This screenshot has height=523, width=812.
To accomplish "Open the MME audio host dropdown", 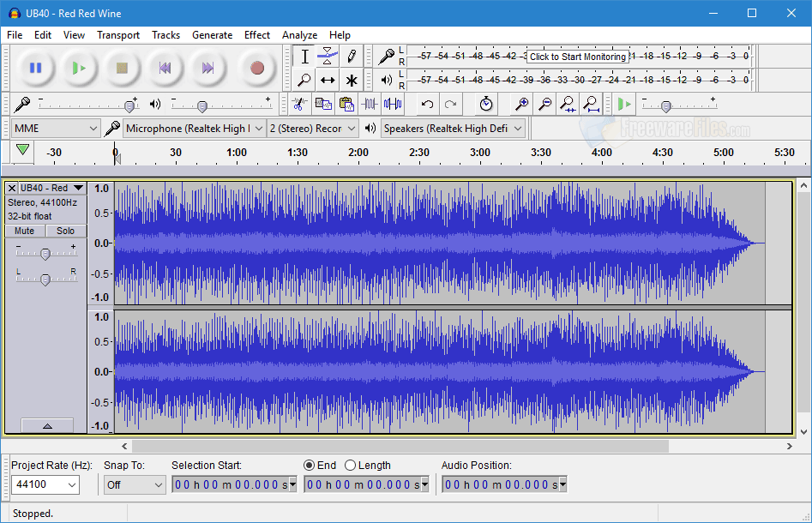I will click(54, 126).
